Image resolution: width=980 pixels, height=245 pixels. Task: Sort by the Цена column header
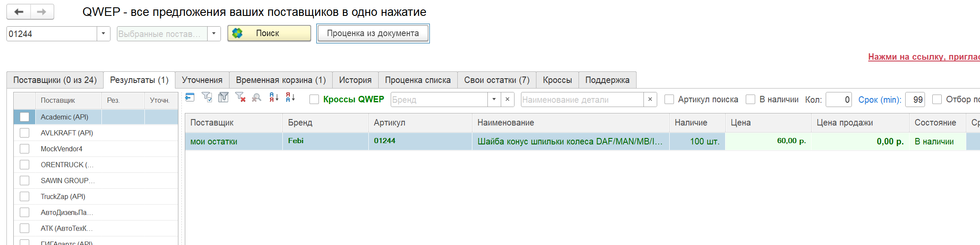[768, 122]
